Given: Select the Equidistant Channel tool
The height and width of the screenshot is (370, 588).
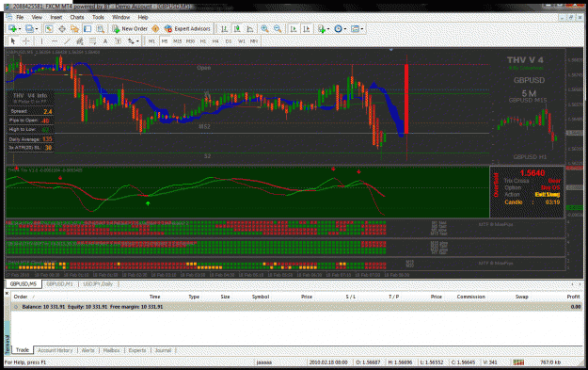Looking at the screenshot, I should 80,40.
